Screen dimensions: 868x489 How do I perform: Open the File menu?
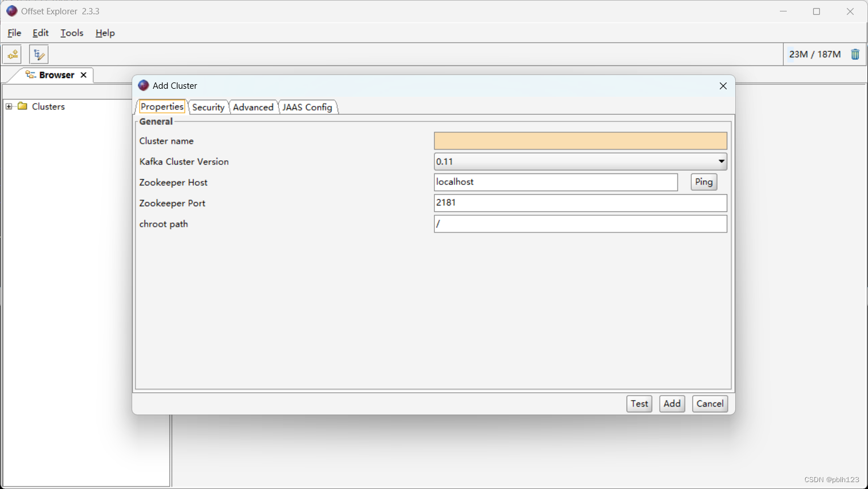tap(14, 33)
